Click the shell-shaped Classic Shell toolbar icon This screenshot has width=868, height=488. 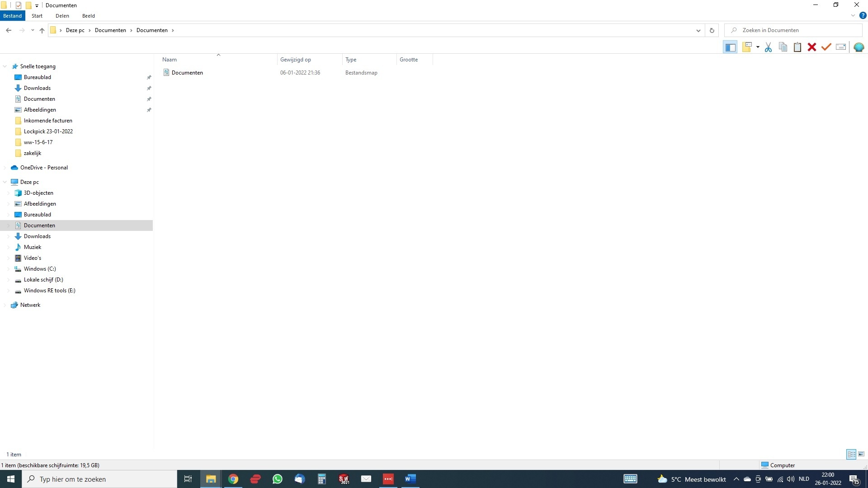[x=858, y=47]
